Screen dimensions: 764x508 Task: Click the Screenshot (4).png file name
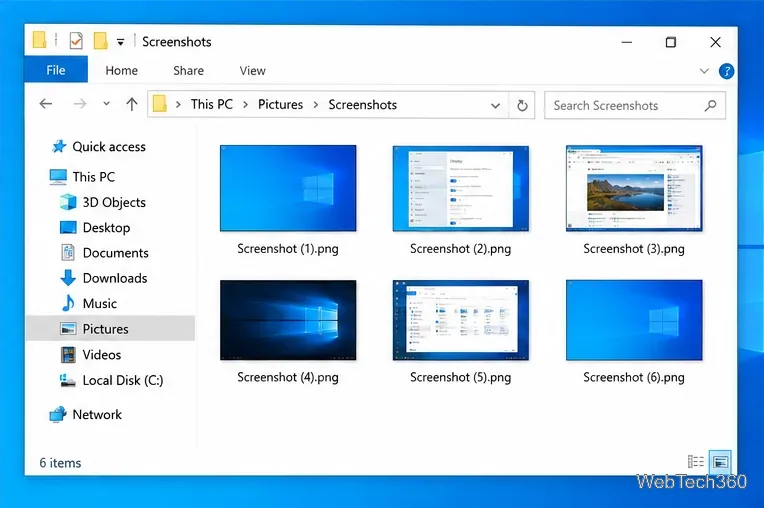tap(288, 377)
